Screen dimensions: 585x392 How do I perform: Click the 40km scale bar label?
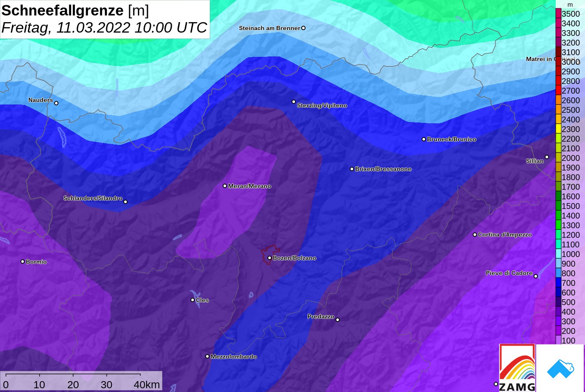pyautogui.click(x=147, y=384)
